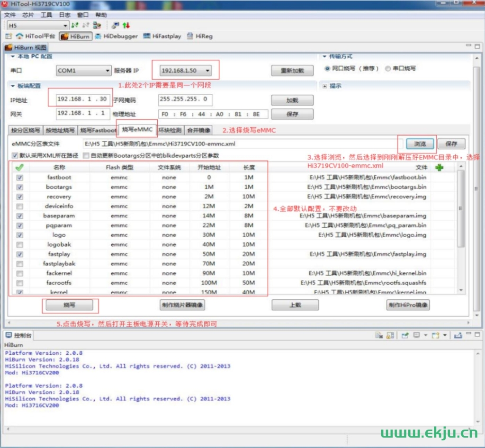This screenshot has width=485, height=448.
Task: Open the COM1 serial port dropdown
Action: point(83,71)
